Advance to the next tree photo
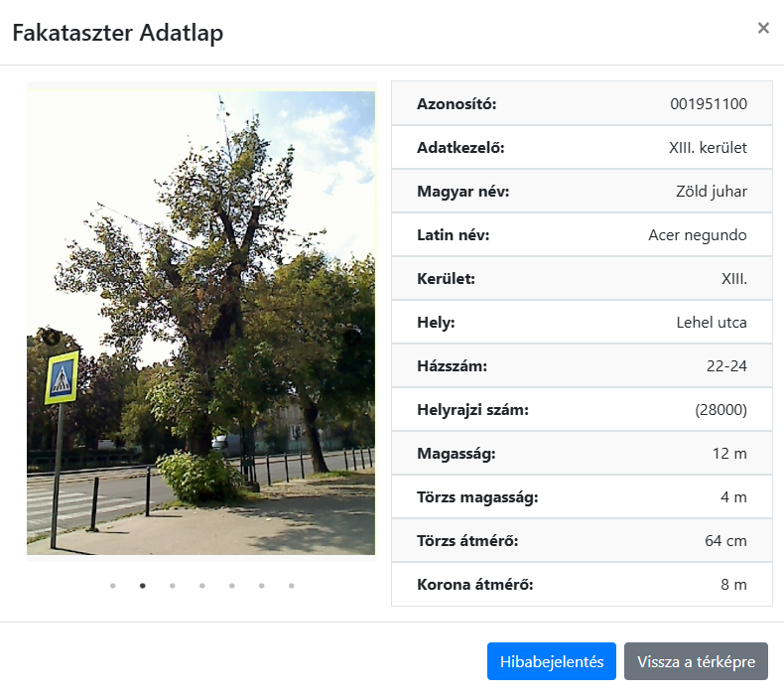 [x=352, y=338]
